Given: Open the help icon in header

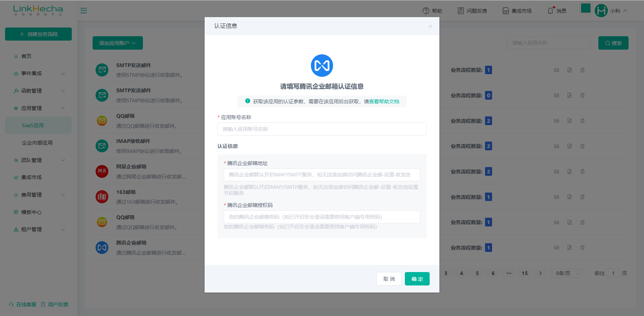Looking at the screenshot, I should pyautogui.click(x=426, y=11).
